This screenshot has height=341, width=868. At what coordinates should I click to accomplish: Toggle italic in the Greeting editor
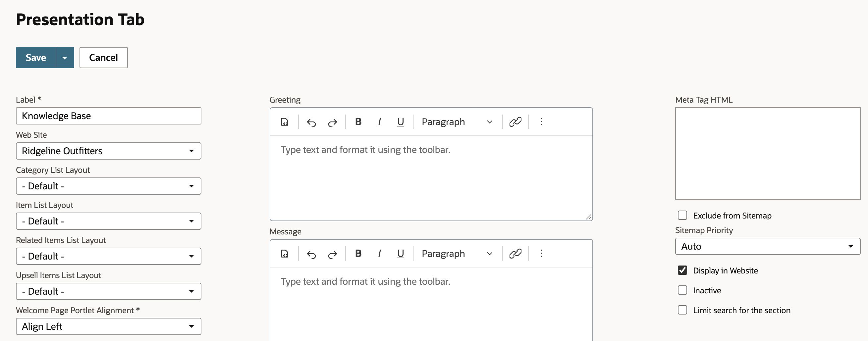[379, 122]
